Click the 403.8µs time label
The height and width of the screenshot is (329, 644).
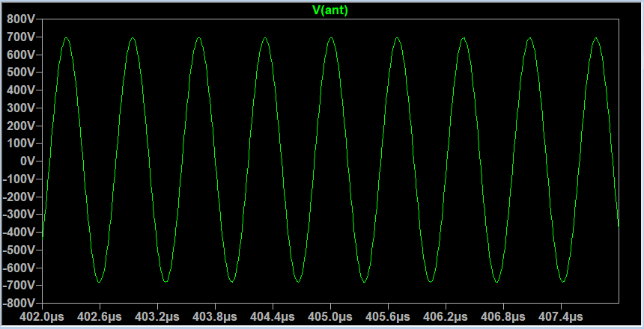point(215,317)
